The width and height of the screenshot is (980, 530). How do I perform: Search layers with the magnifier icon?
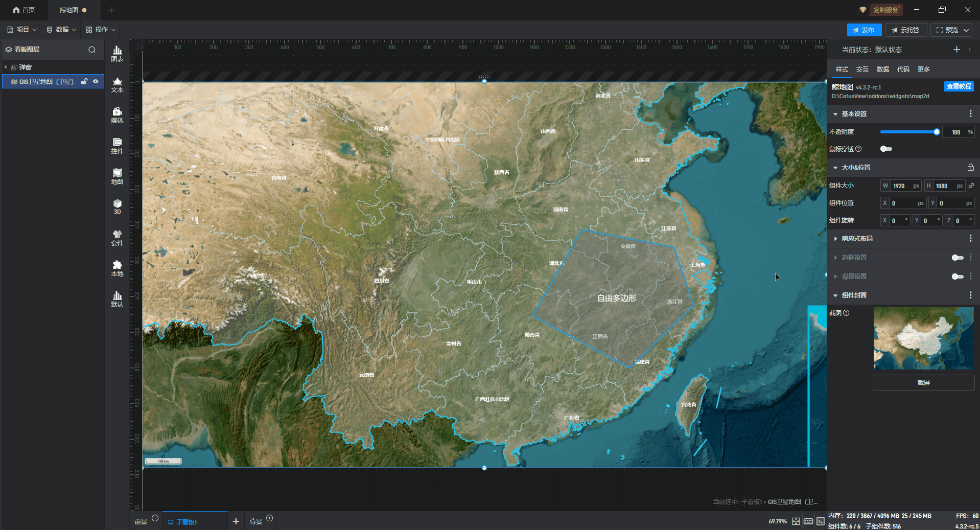92,50
